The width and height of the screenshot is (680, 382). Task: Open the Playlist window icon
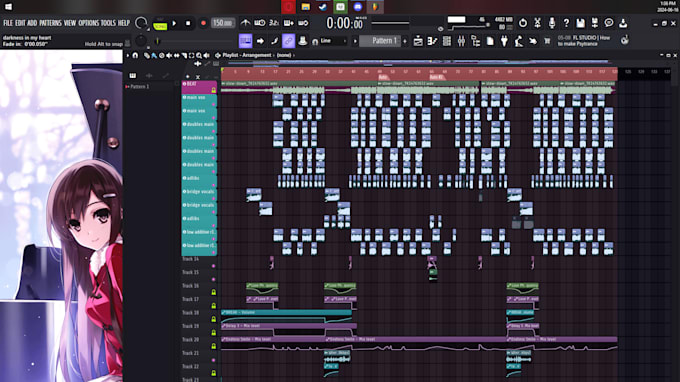(418, 41)
